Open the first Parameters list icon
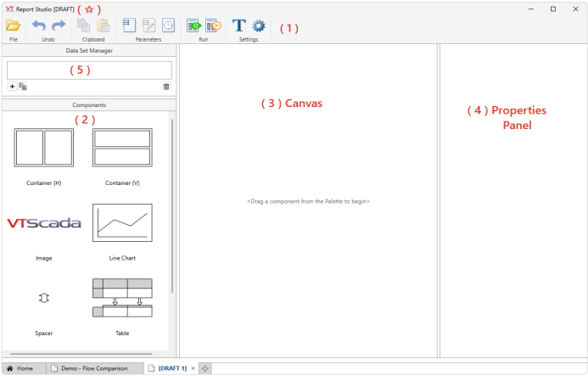The width and height of the screenshot is (588, 376). (129, 25)
